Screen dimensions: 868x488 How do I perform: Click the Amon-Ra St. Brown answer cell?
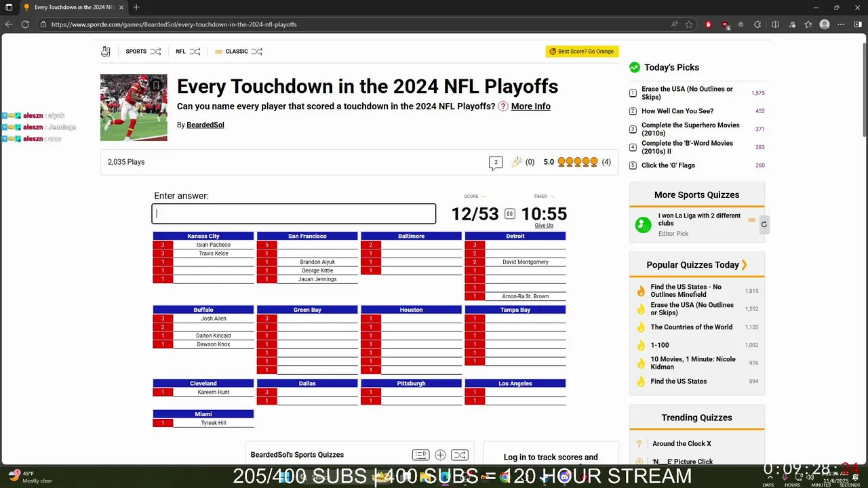click(526, 297)
